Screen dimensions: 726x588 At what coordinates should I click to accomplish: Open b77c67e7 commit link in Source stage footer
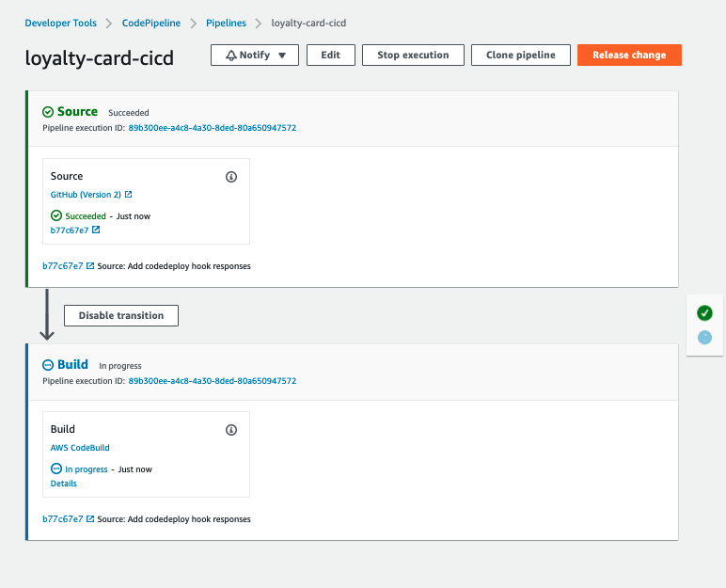point(62,266)
